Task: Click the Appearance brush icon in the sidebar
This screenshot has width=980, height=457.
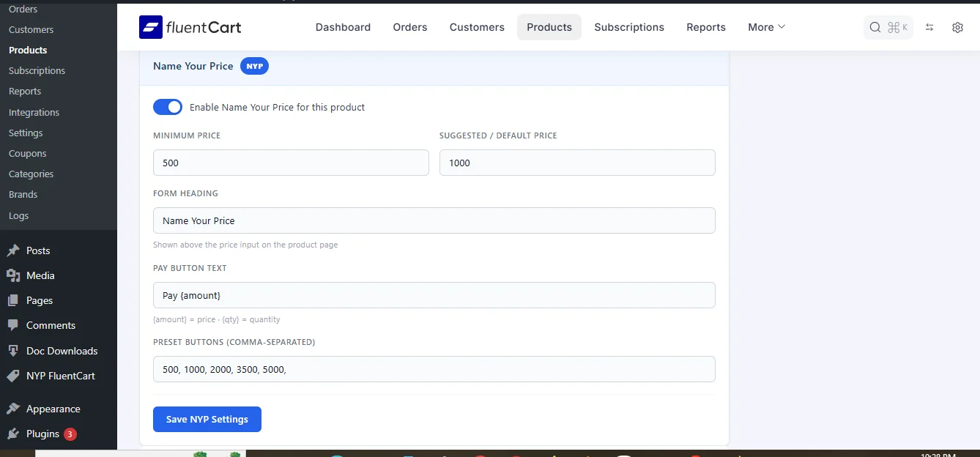Action: point(13,409)
